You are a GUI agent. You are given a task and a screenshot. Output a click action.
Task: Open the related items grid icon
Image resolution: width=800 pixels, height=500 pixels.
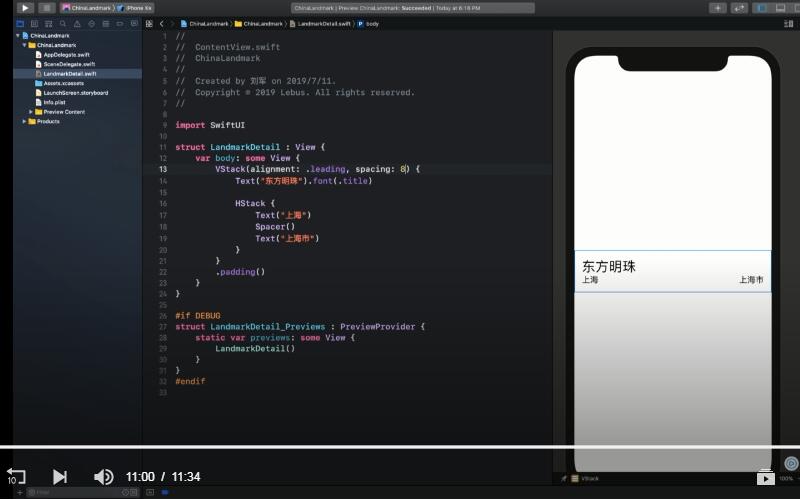(x=148, y=23)
